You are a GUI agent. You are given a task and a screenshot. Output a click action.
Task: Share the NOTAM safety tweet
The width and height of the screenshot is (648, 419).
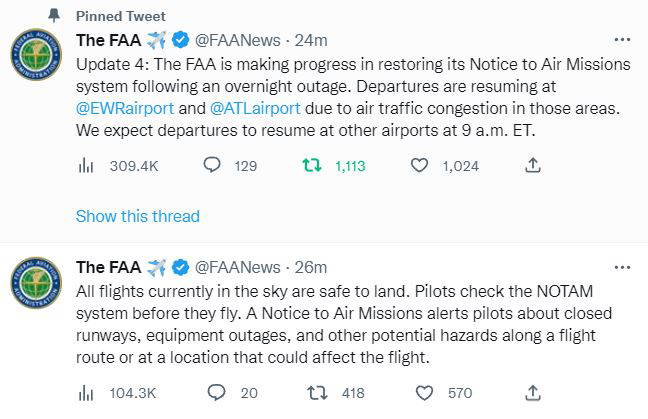533,393
